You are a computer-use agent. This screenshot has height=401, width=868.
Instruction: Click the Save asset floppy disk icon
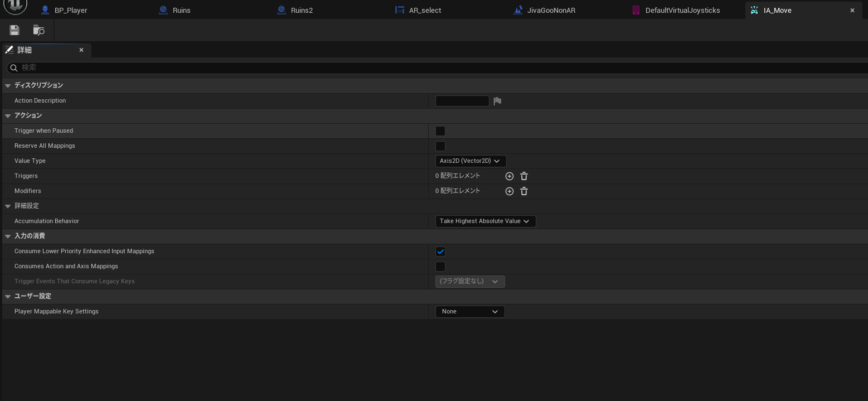point(14,30)
